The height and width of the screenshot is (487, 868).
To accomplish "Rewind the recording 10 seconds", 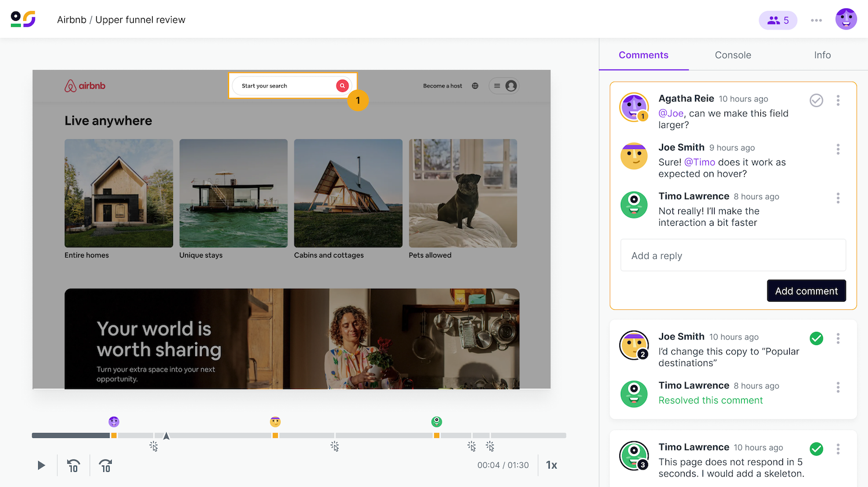I will tap(73, 466).
